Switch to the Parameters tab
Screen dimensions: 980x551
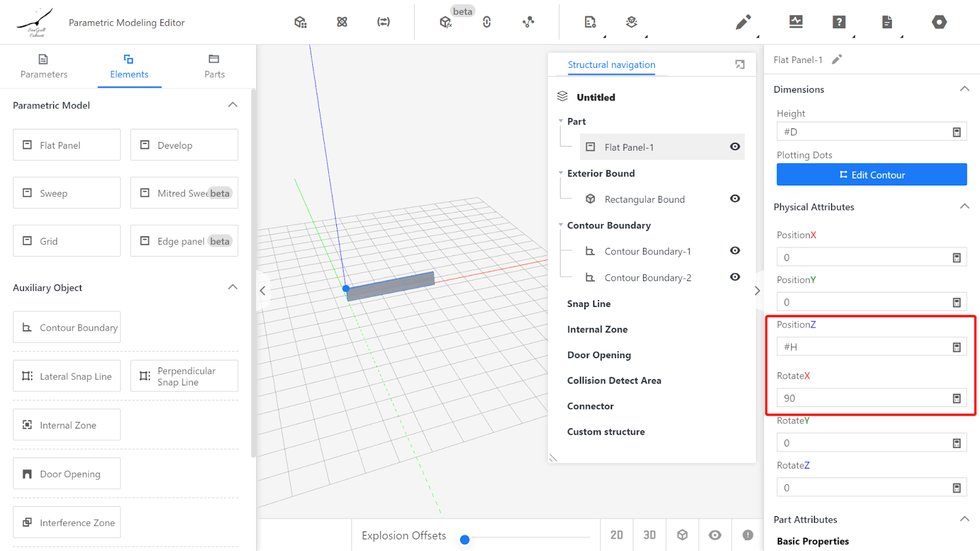[x=43, y=66]
